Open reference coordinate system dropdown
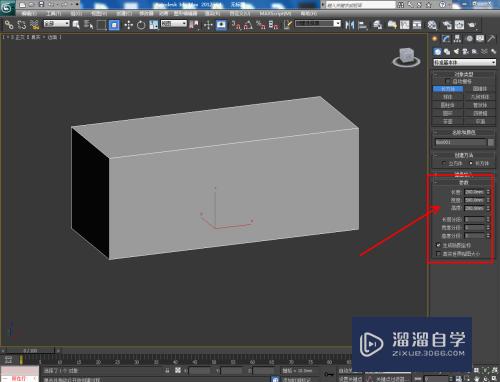500x382 pixels. click(174, 24)
